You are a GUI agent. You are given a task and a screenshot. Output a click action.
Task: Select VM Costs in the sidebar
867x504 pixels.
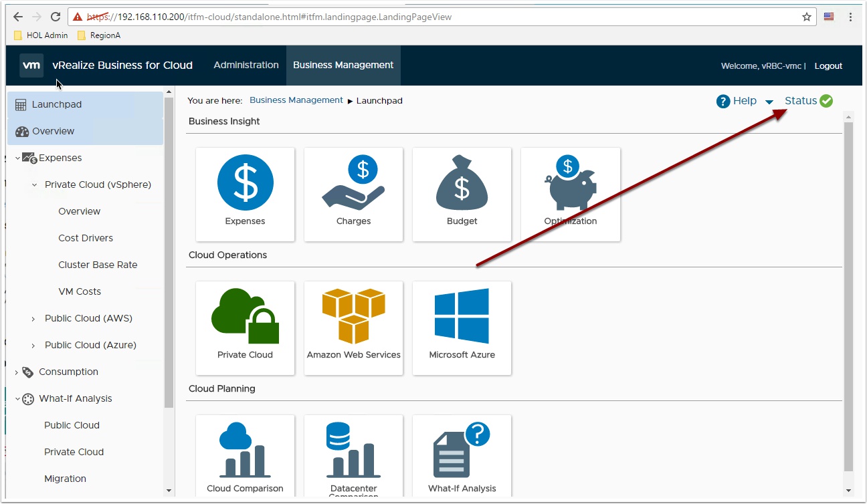[x=80, y=291]
